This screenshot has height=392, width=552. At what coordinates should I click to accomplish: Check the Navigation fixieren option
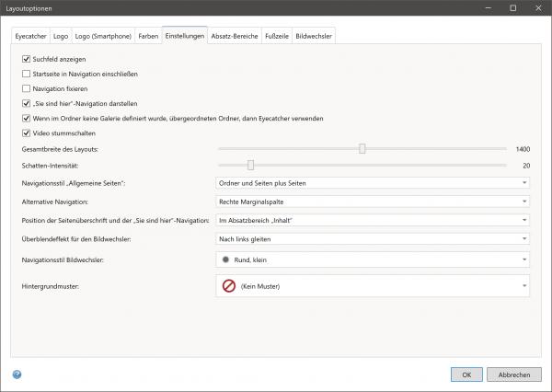(26, 88)
